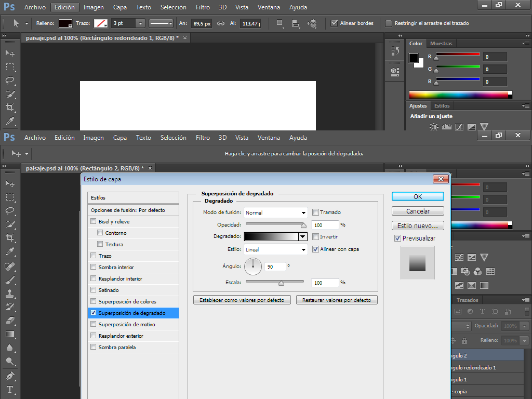Image resolution: width=532 pixels, height=399 pixels.
Task: Uncheck Superposición de degradado checkbox
Action: coord(94,312)
